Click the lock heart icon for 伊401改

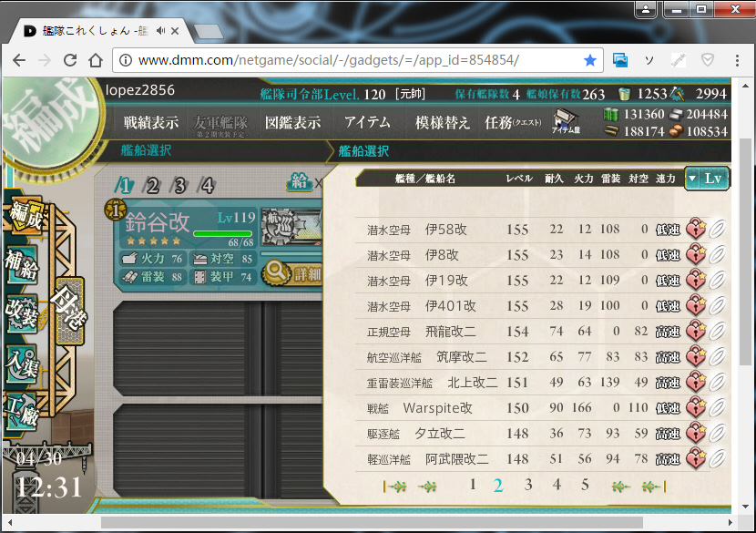696,305
